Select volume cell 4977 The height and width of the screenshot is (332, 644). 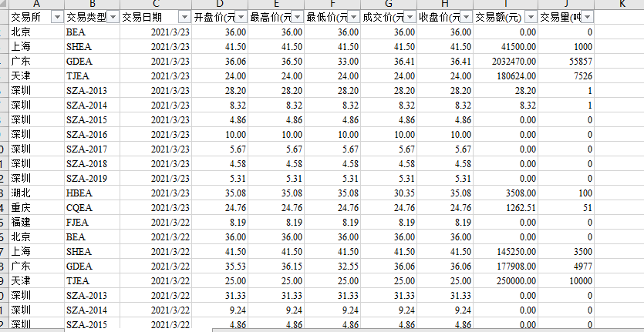pos(566,267)
